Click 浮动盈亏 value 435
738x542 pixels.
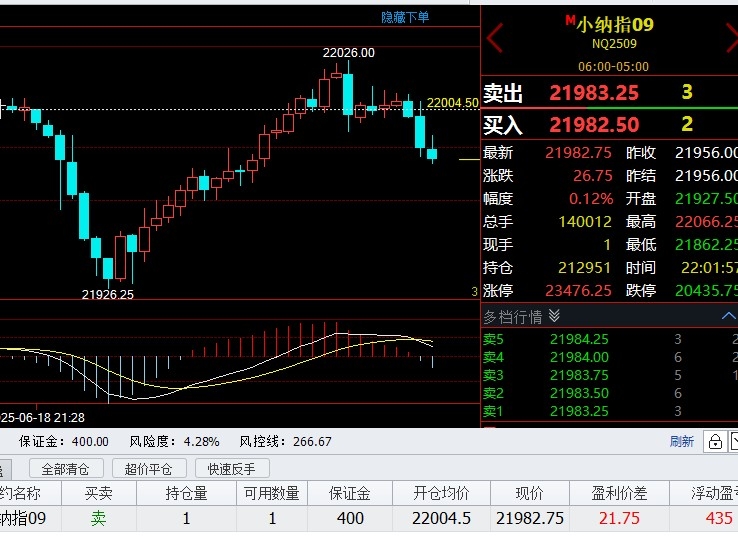tap(719, 518)
